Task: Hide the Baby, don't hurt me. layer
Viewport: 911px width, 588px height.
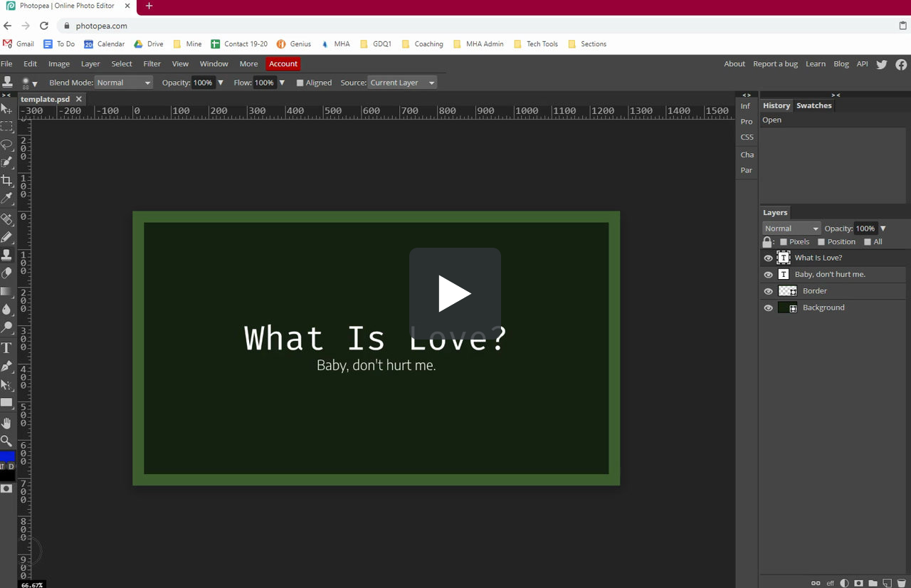Action: click(768, 275)
